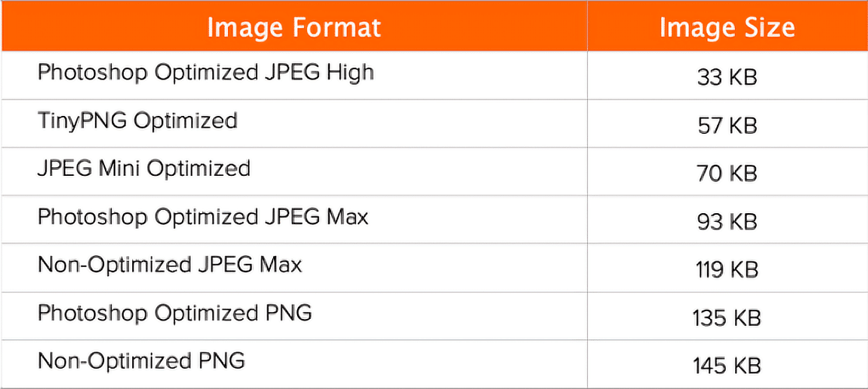Select the TinyPNG Optimized format entry
Viewport: 868px width, 389px height.
coord(138,121)
